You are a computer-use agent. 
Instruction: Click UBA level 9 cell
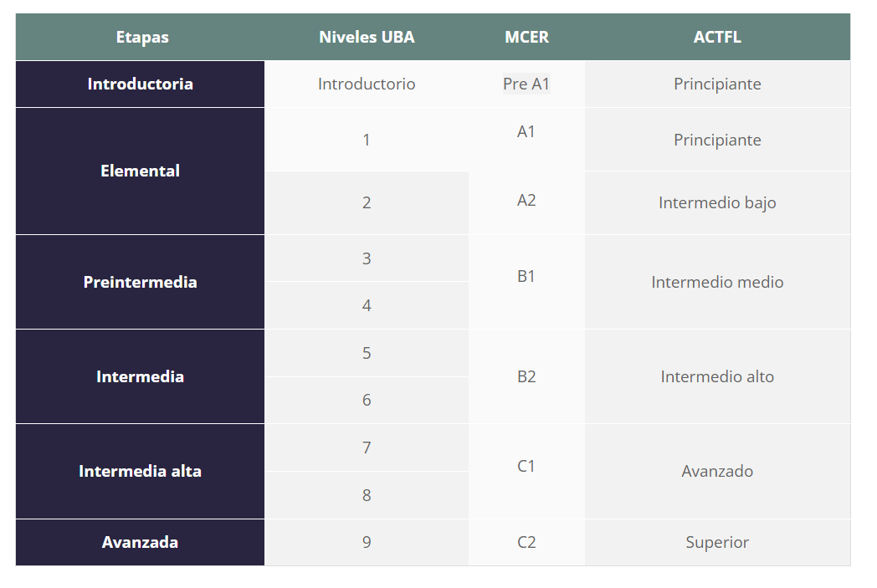367,542
